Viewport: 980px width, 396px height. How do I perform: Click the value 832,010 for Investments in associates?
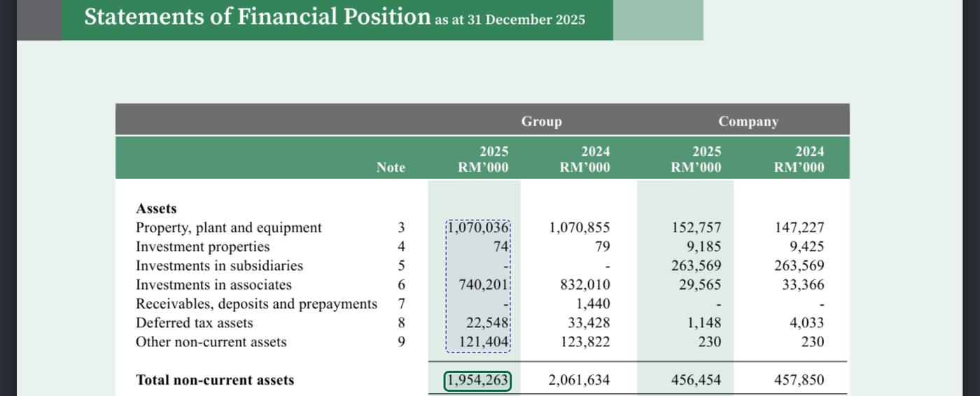click(585, 285)
